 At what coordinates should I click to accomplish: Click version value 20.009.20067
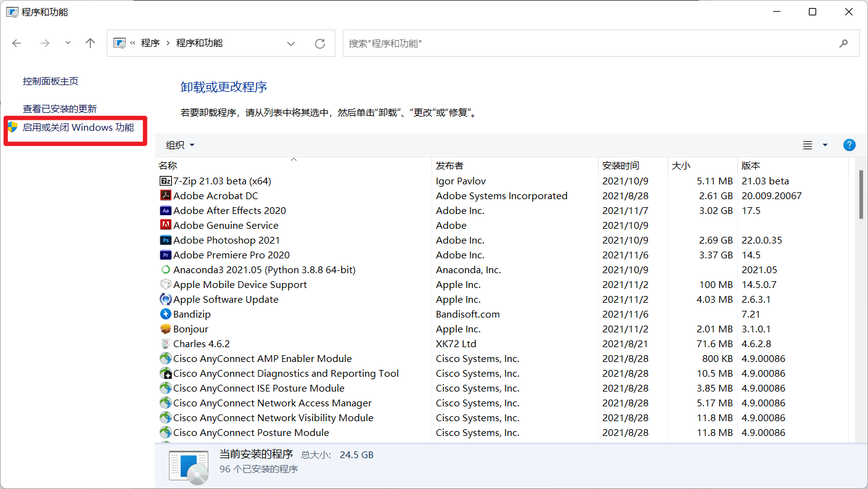[772, 196]
